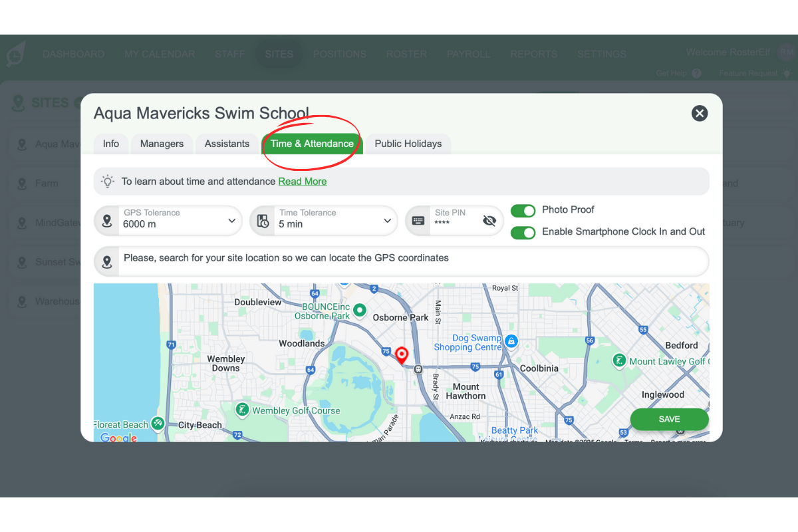The height and width of the screenshot is (532, 798).
Task: Click the lightbulb tip icon
Action: coord(107,181)
